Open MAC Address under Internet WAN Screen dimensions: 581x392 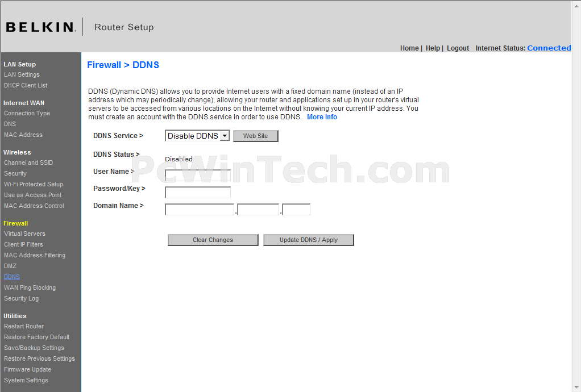23,135
